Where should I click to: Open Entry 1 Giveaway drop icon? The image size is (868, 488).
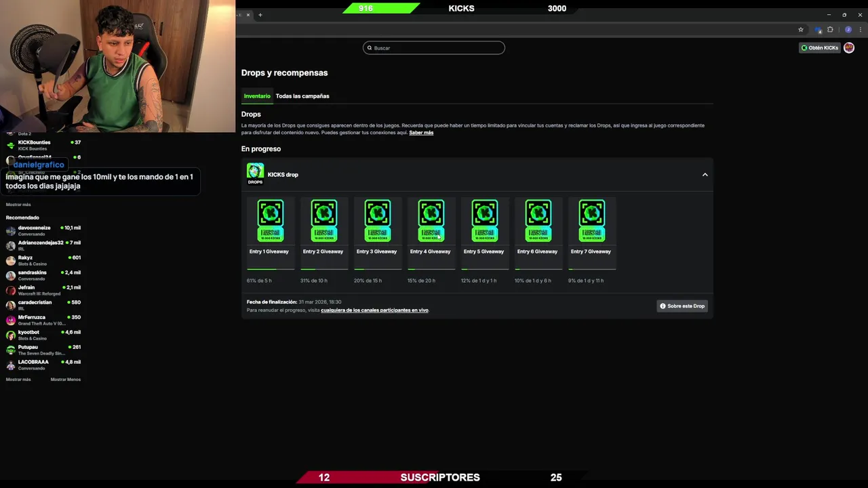point(270,221)
